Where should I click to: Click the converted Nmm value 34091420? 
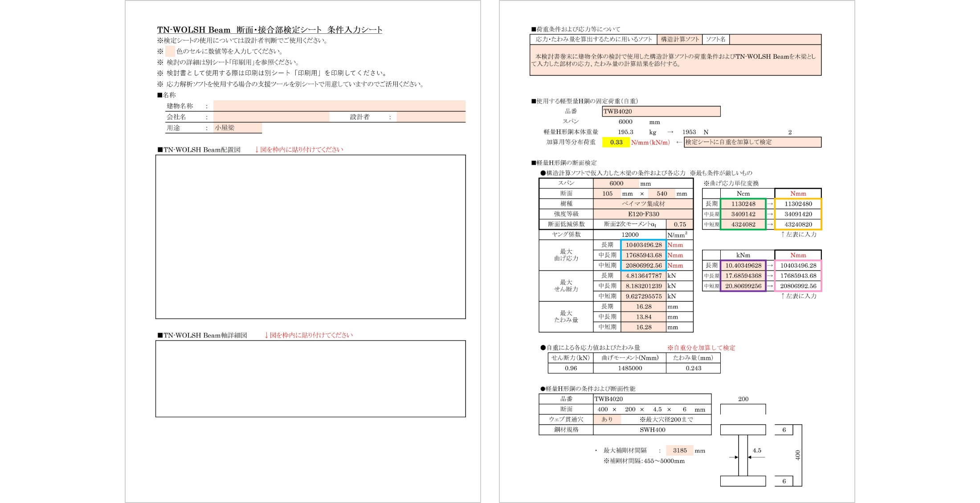point(798,214)
